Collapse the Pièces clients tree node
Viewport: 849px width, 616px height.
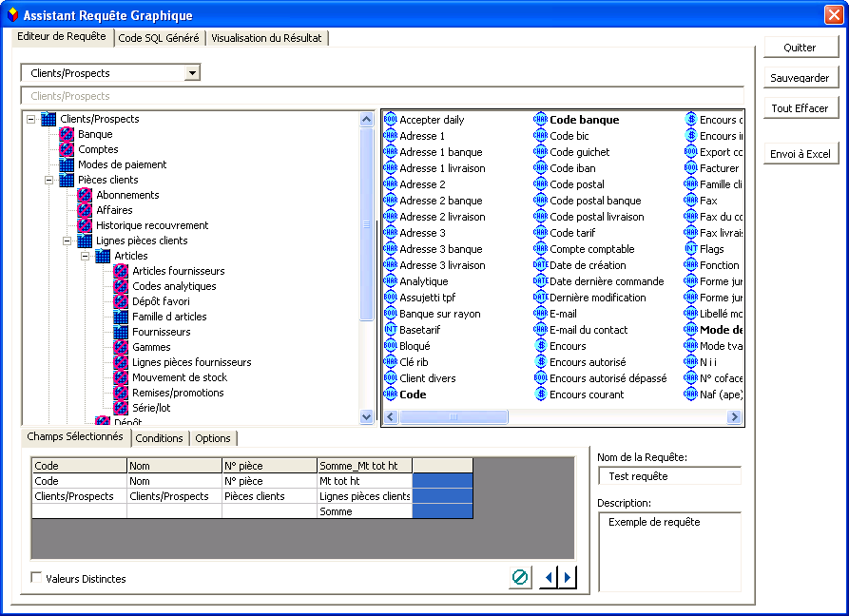[49, 180]
